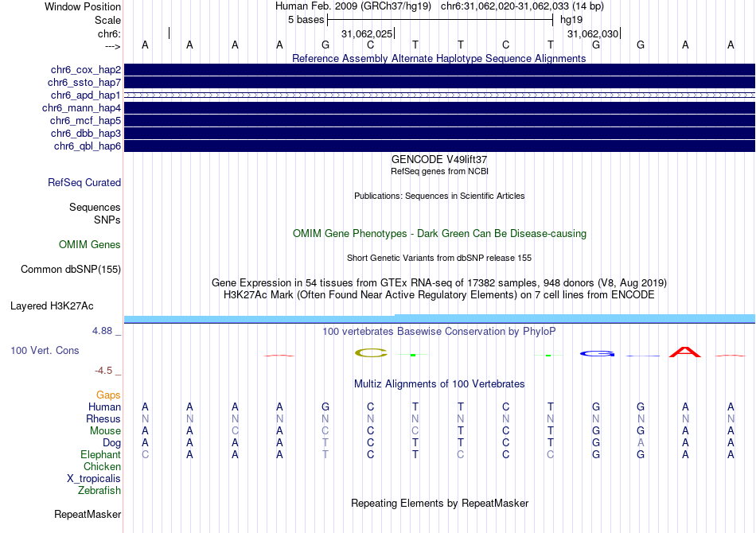Click the H3K27Ac Mark ENCODE track title
756x533 pixels.
click(439, 294)
